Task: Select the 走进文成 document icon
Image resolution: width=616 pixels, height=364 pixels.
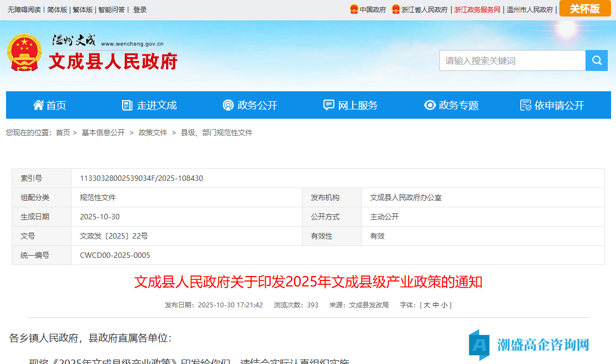Action: (x=127, y=104)
